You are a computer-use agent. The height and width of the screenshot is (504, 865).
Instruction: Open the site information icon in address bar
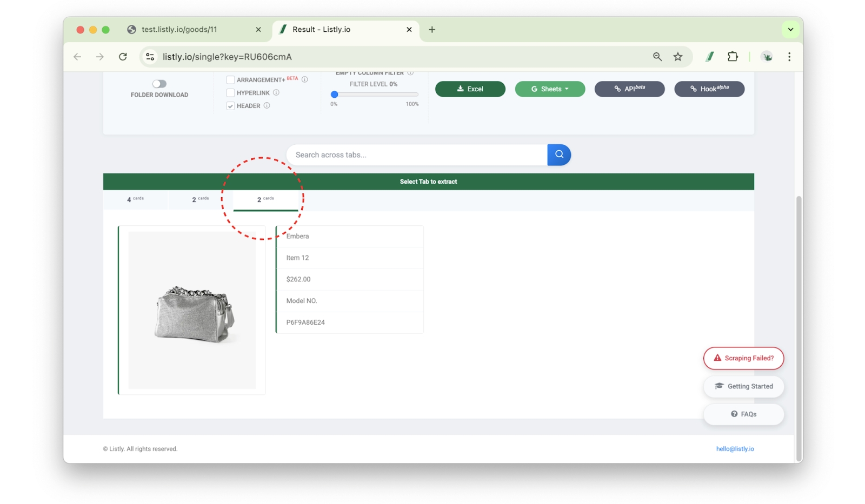pyautogui.click(x=150, y=57)
